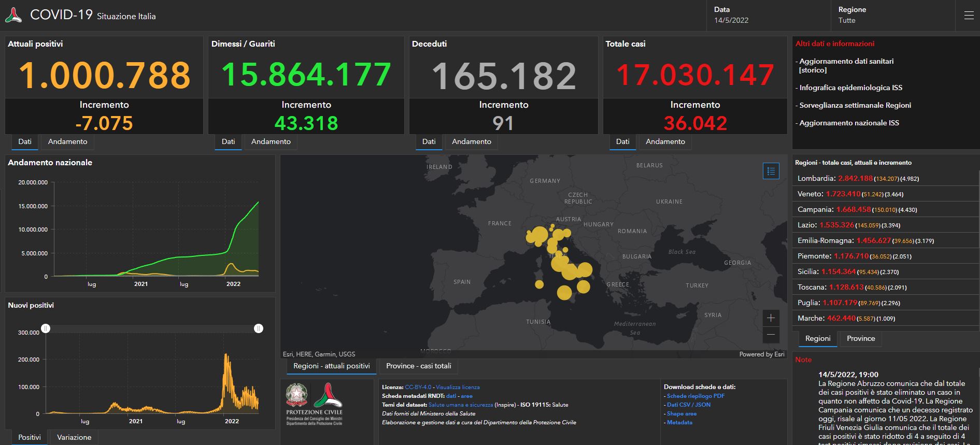Screen dimensions: 980x445
Task: Open the Visualizza licenza link
Action: click(458, 387)
